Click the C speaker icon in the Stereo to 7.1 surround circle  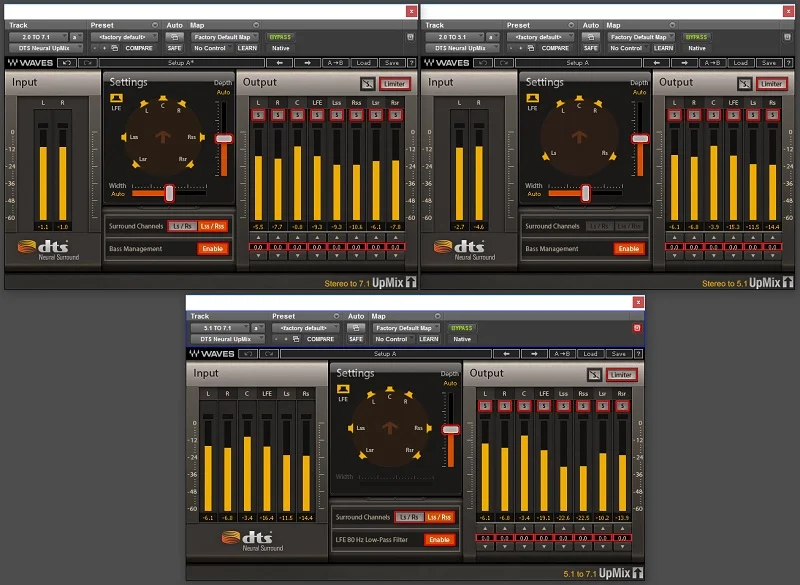pyautogui.click(x=163, y=98)
